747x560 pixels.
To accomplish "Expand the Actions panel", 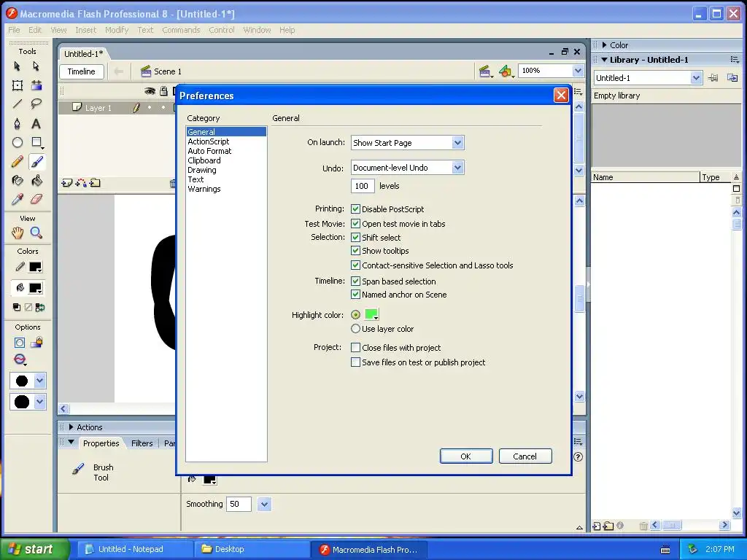I will click(x=71, y=427).
